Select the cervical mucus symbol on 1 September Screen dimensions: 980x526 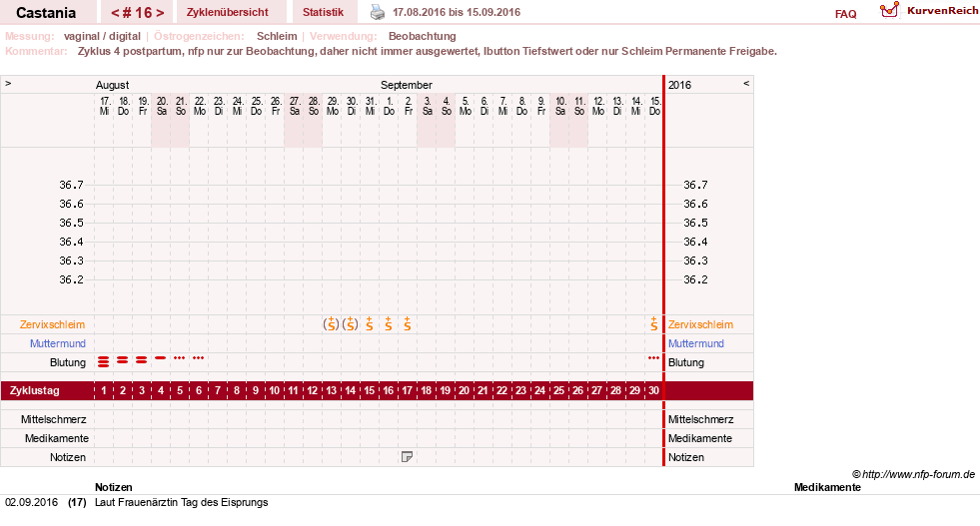point(389,323)
